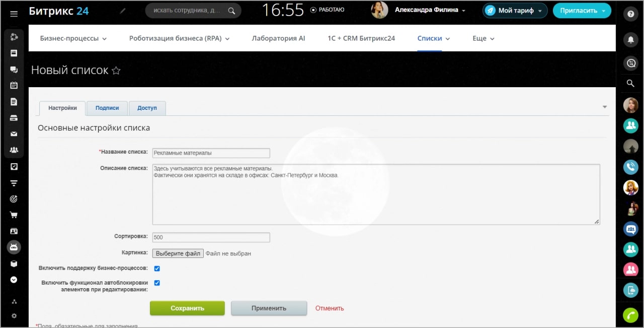Switch to the Подписи tab

107,108
